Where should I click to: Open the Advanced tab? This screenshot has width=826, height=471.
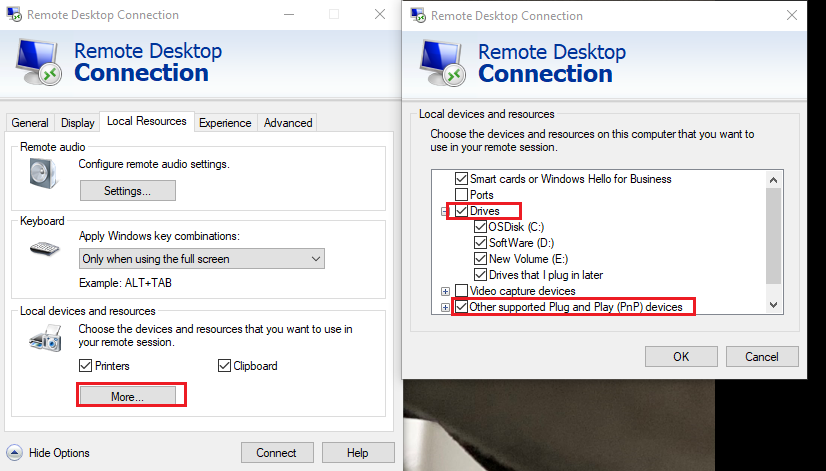point(288,123)
